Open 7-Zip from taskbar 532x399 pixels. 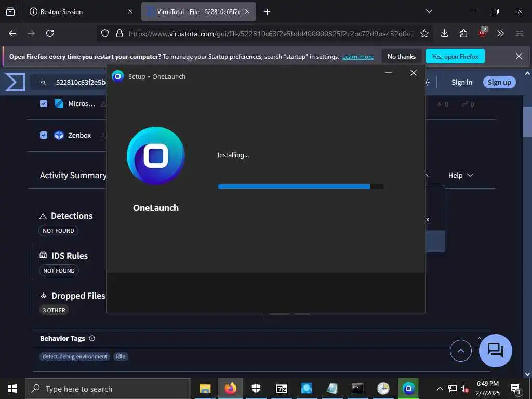(282, 389)
